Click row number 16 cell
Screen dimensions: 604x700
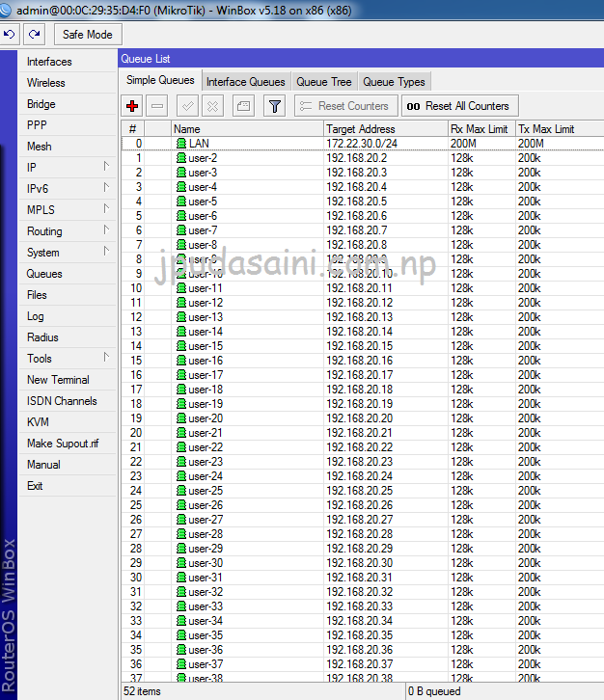[x=136, y=375]
